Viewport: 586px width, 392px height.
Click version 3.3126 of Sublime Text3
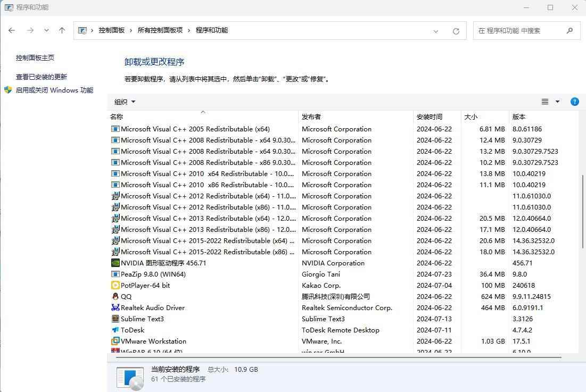523,319
